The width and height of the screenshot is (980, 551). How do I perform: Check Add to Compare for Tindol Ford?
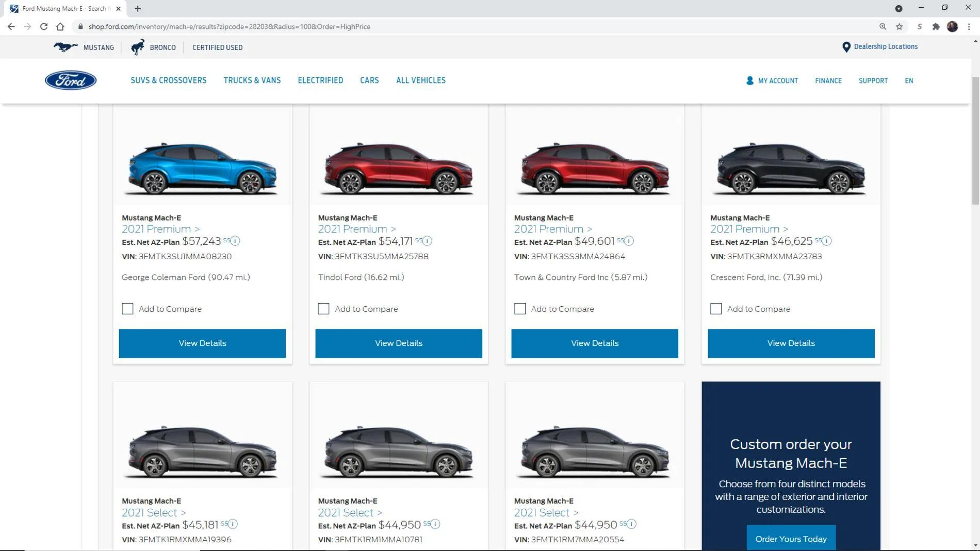(x=323, y=309)
